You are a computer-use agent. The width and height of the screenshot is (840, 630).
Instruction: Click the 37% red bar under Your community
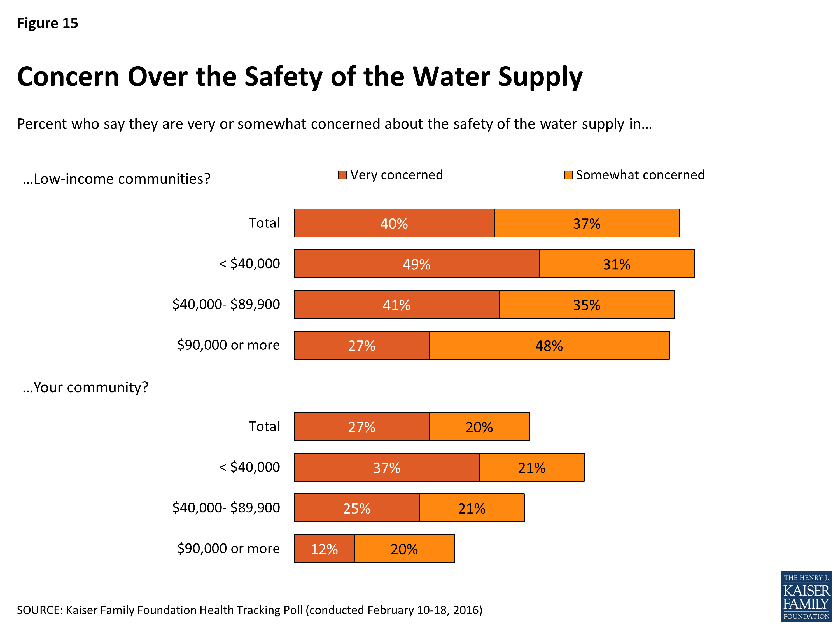tap(387, 468)
